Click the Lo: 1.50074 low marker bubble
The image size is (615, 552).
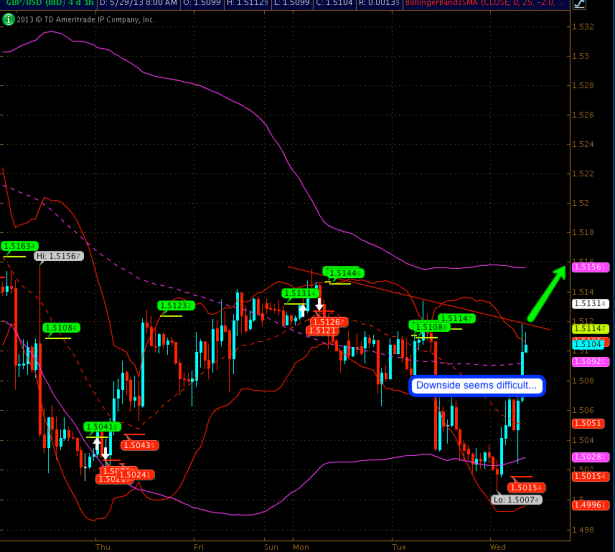(517, 500)
